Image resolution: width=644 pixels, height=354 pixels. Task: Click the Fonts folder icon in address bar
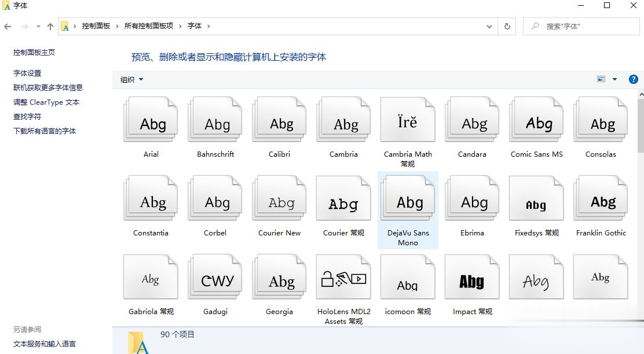(x=65, y=27)
